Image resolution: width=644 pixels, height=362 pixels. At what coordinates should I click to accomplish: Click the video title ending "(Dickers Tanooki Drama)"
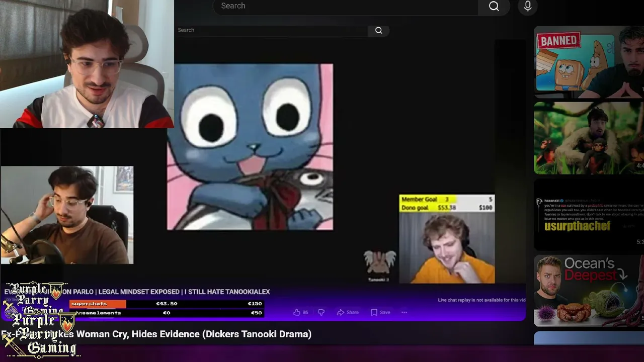pyautogui.click(x=156, y=334)
